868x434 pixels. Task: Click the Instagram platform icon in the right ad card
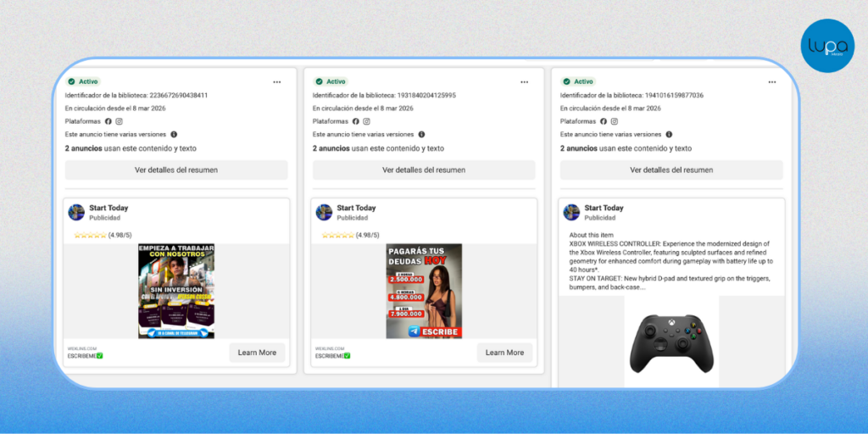(615, 121)
